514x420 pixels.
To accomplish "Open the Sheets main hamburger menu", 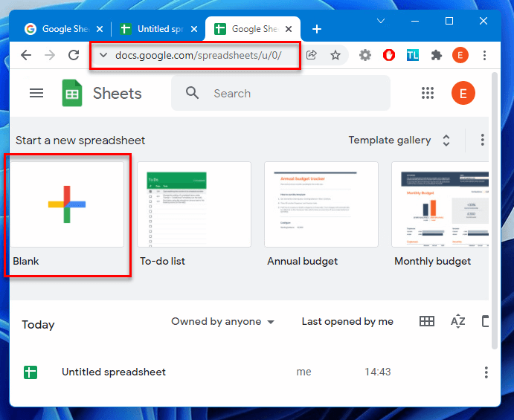I will pyautogui.click(x=36, y=94).
